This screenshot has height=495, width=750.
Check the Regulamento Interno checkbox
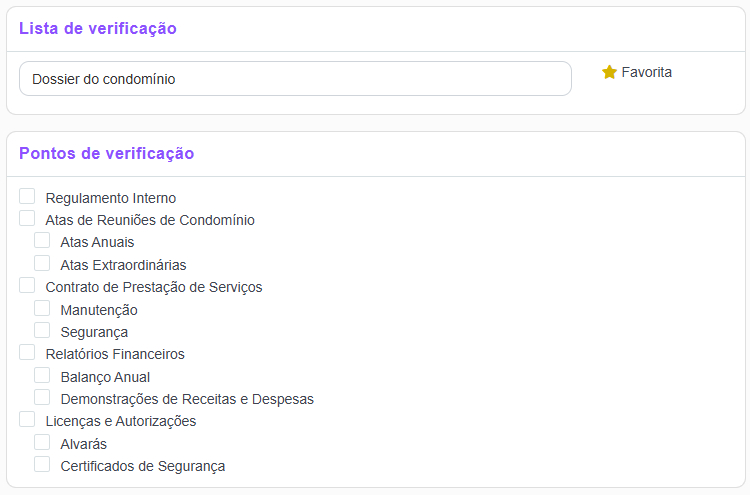[x=27, y=196]
